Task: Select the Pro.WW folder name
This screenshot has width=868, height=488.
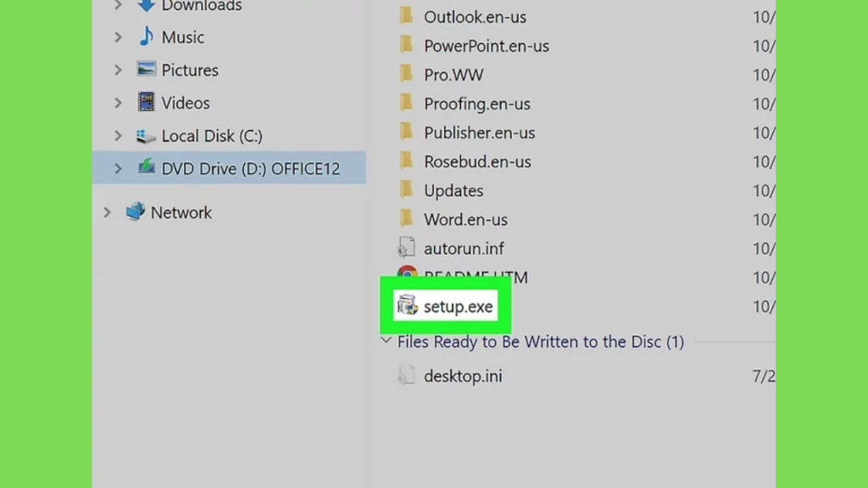Action: pos(454,75)
